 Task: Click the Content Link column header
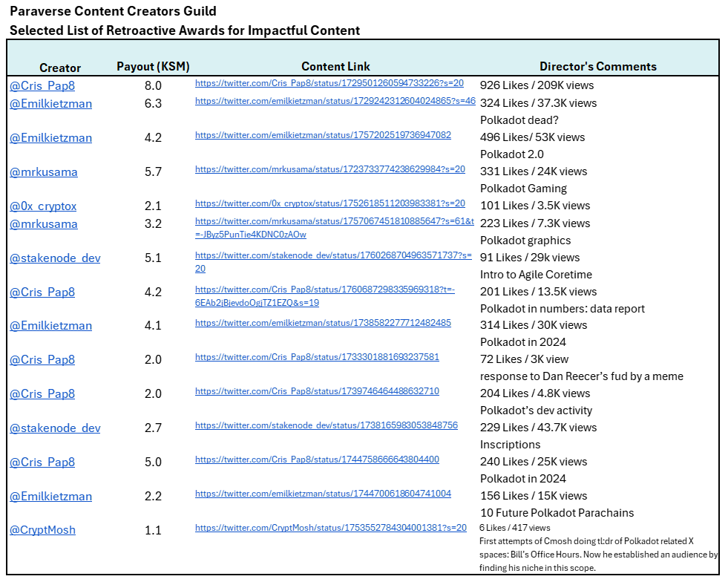335,66
